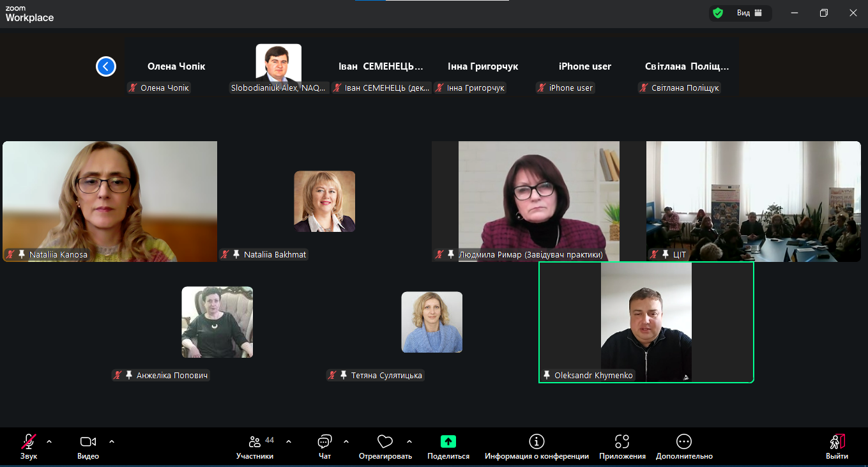The image size is (868, 467).
Task: Expand the arrow next to Чат
Action: click(x=346, y=441)
